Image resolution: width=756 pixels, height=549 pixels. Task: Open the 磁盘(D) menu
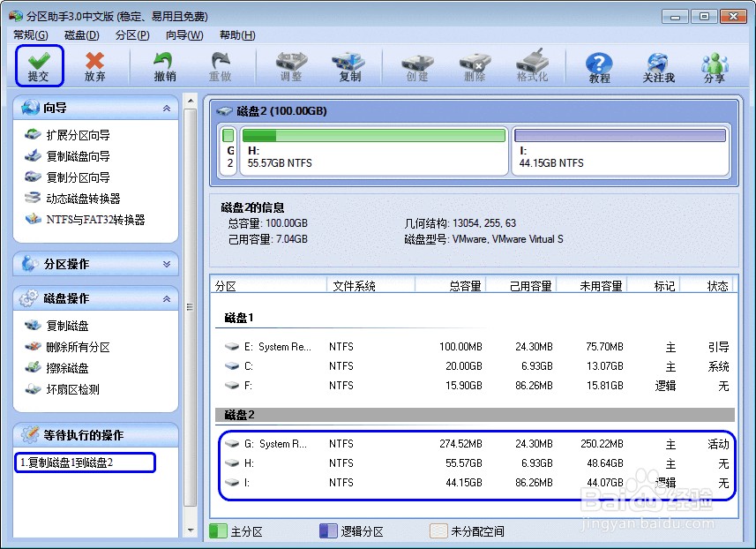coord(82,35)
